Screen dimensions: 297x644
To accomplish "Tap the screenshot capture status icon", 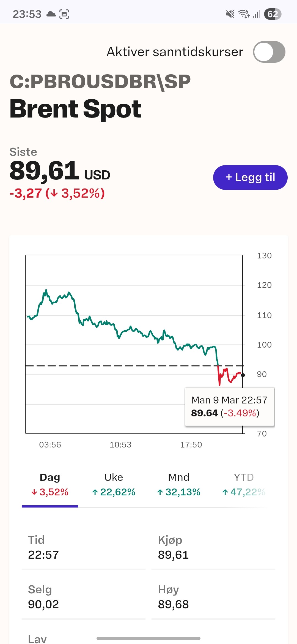I will pyautogui.click(x=64, y=14).
